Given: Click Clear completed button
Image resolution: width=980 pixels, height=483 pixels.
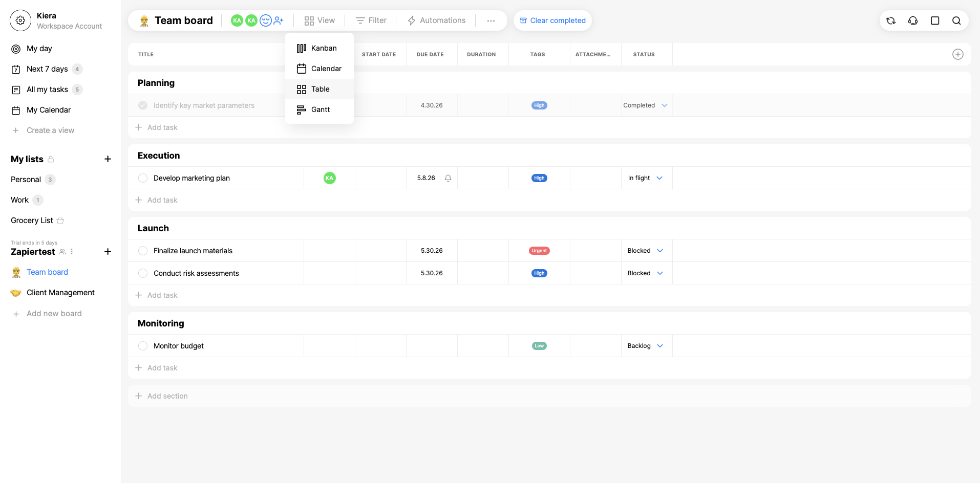Looking at the screenshot, I should click(552, 20).
